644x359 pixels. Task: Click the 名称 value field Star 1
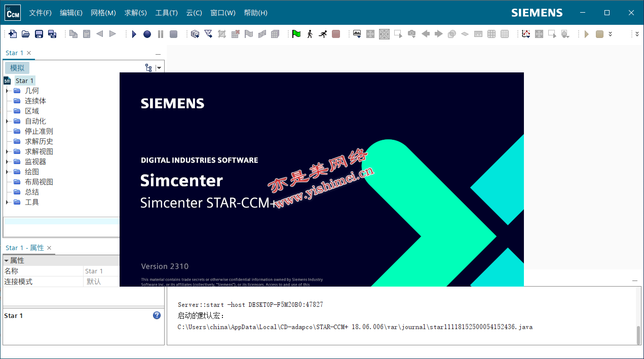(x=102, y=271)
